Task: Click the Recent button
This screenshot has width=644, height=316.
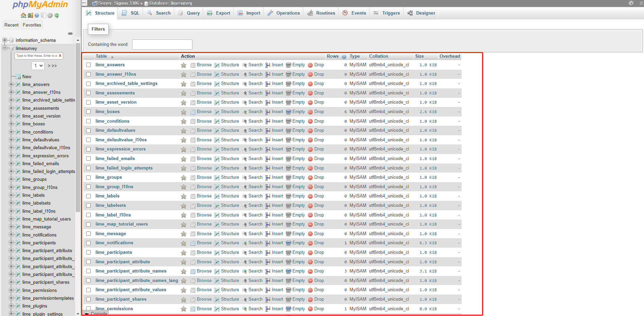Action: coord(12,25)
